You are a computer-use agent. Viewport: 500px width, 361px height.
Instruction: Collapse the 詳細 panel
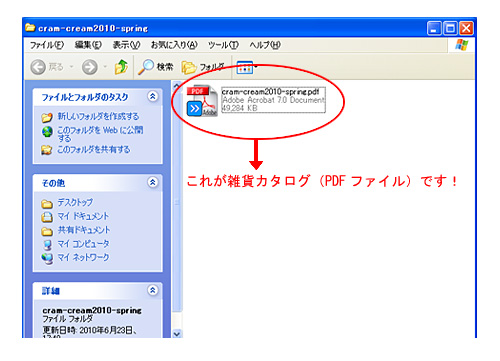153,290
